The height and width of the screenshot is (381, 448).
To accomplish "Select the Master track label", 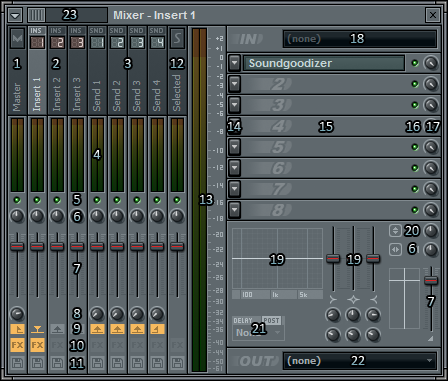I will tap(17, 97).
